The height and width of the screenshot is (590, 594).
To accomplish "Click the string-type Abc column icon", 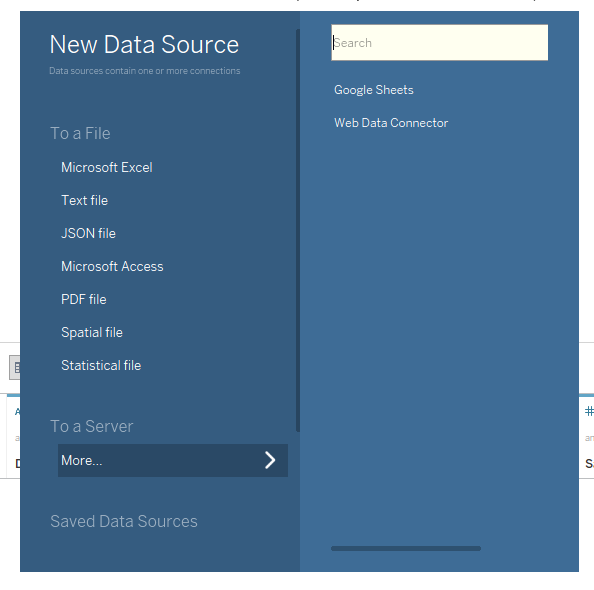I will coord(17,412).
